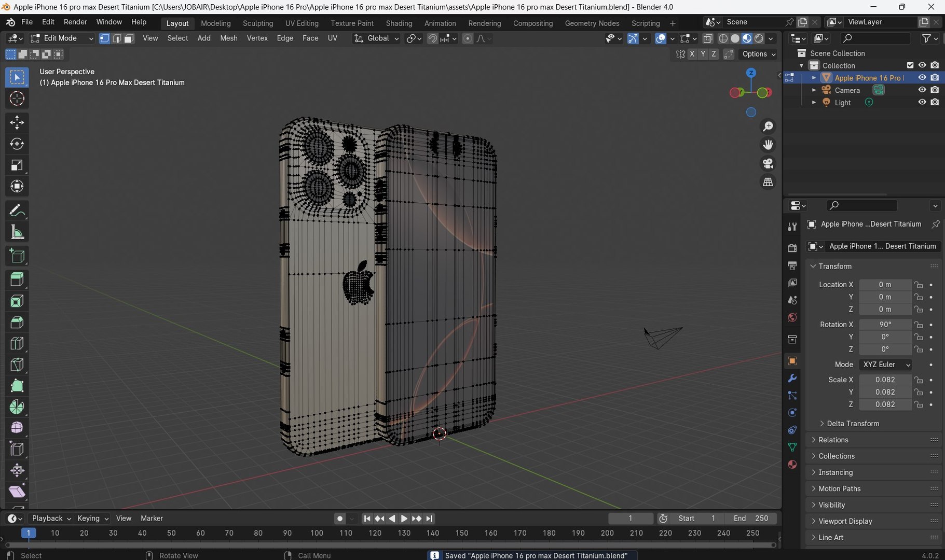Select the Shrink/Fatten tool
Screen dimensions: 945x560
coord(17,470)
